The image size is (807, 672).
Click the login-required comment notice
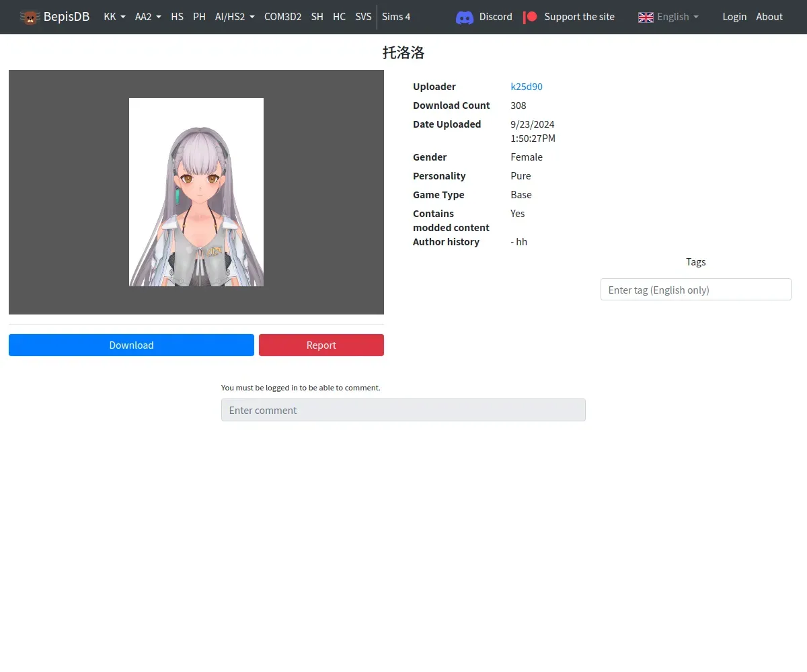[x=301, y=388]
